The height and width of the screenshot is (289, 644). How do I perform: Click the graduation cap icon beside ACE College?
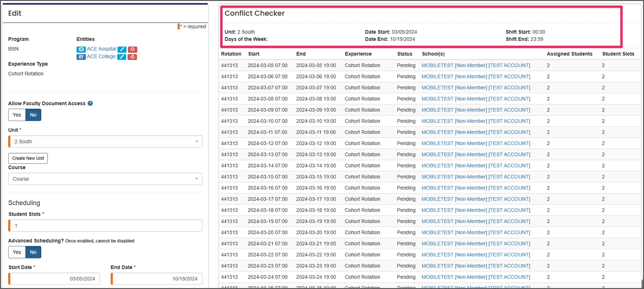81,56
